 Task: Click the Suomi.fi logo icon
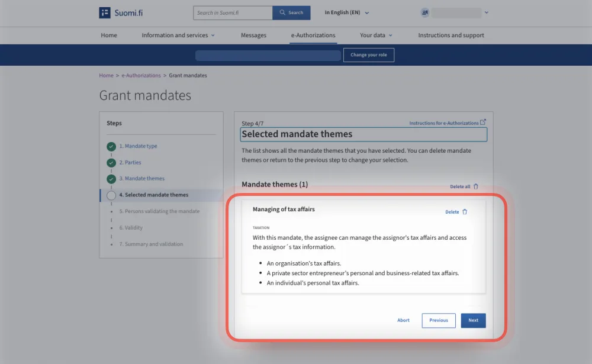(105, 12)
